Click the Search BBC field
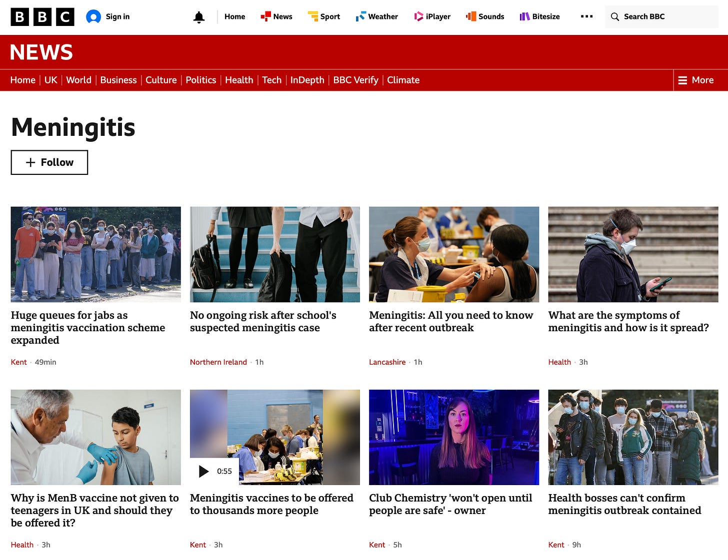 (x=661, y=17)
